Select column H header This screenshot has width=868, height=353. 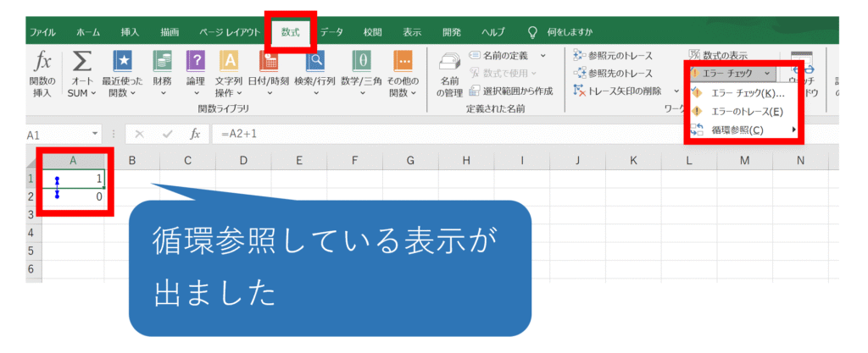click(466, 161)
